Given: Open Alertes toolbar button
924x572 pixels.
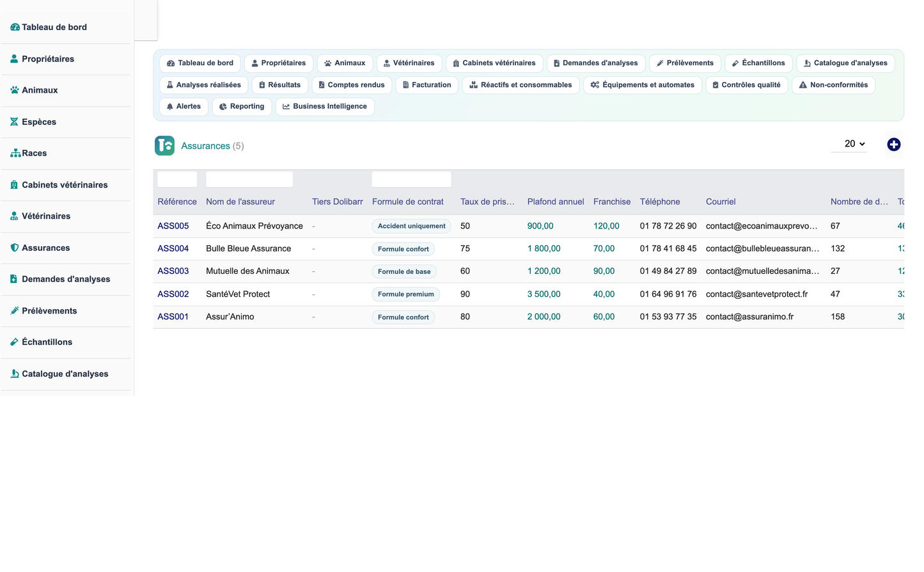Looking at the screenshot, I should 184,107.
